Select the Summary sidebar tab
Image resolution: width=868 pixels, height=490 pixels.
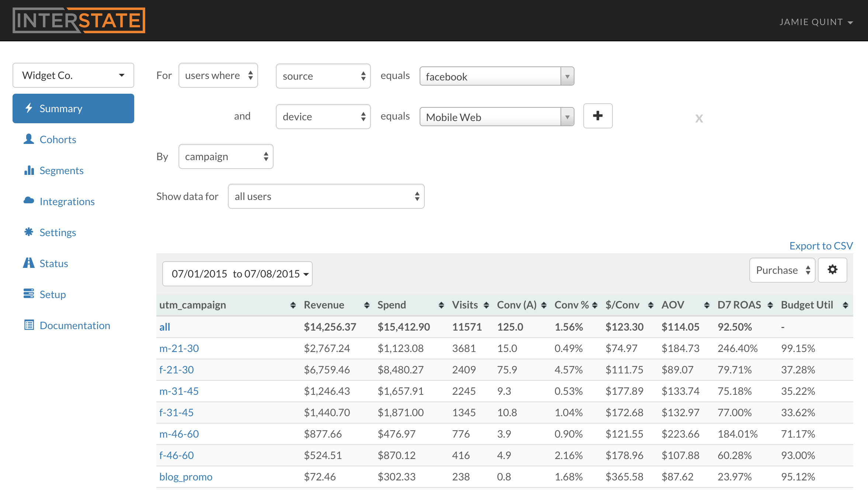click(x=73, y=108)
